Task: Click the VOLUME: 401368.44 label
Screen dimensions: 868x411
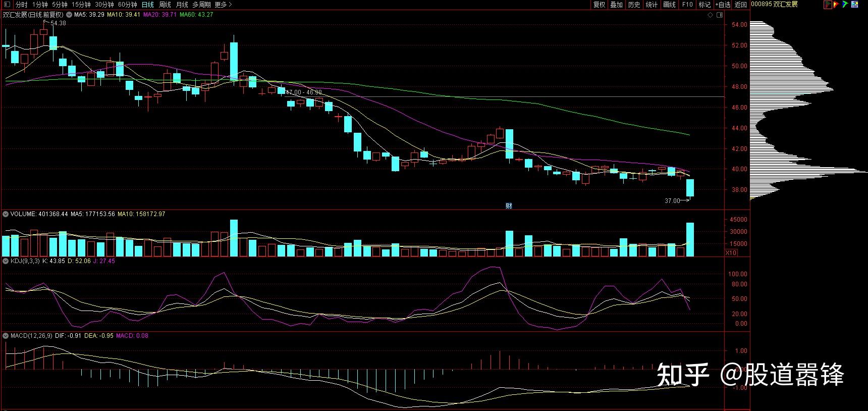Action: pos(39,214)
